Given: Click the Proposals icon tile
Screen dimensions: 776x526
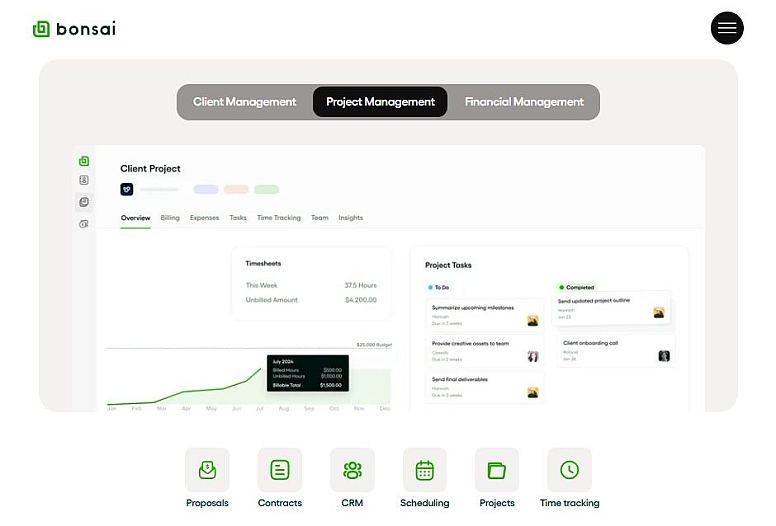Looking at the screenshot, I should coord(207,470).
